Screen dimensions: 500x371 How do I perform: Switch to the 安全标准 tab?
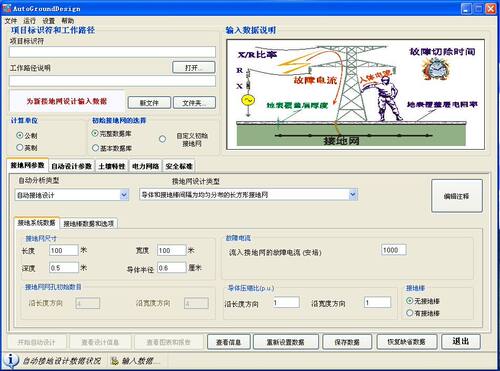[x=179, y=166]
